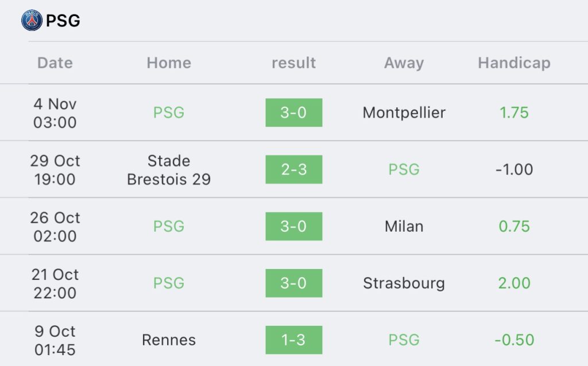The image size is (588, 366).
Task: Click the result column header
Action: click(x=293, y=63)
